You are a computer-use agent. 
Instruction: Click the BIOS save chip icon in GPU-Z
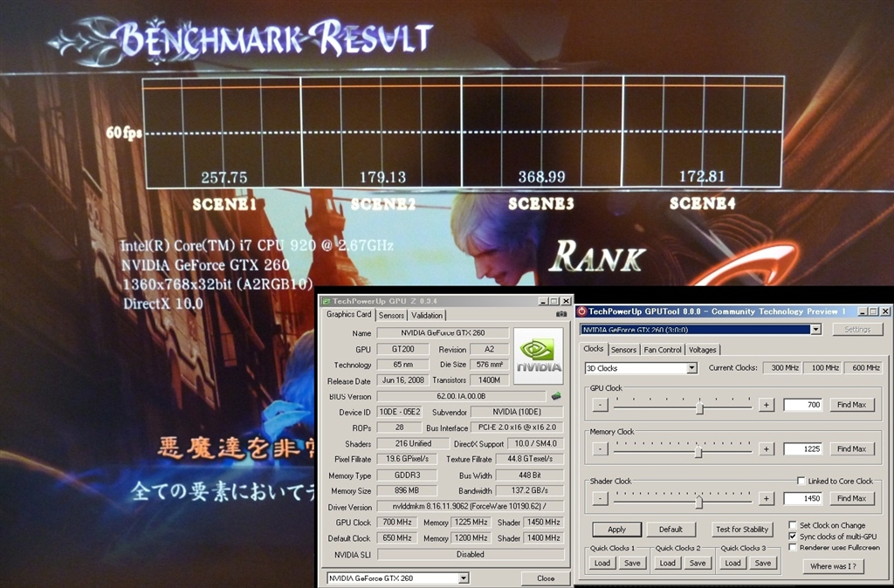[556, 396]
